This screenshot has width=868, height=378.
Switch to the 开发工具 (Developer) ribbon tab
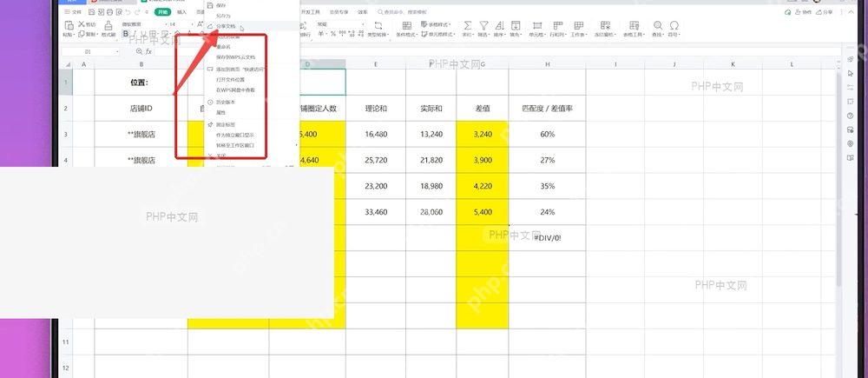(x=311, y=11)
